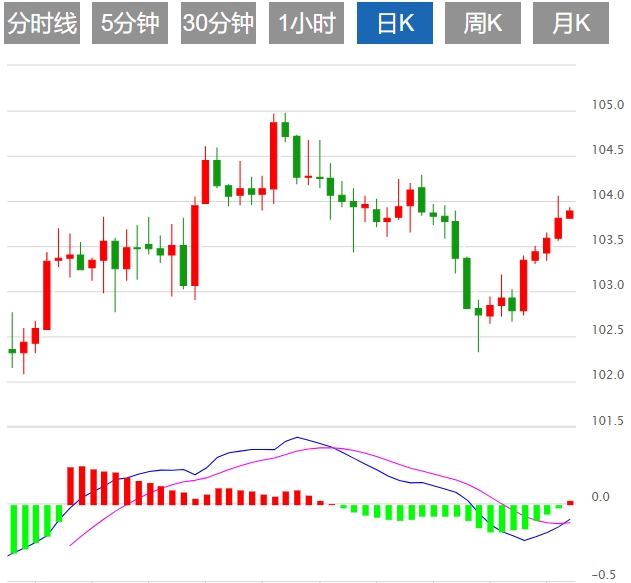Select the 日K daily candlestick tab
The image size is (631, 583).
click(x=395, y=23)
